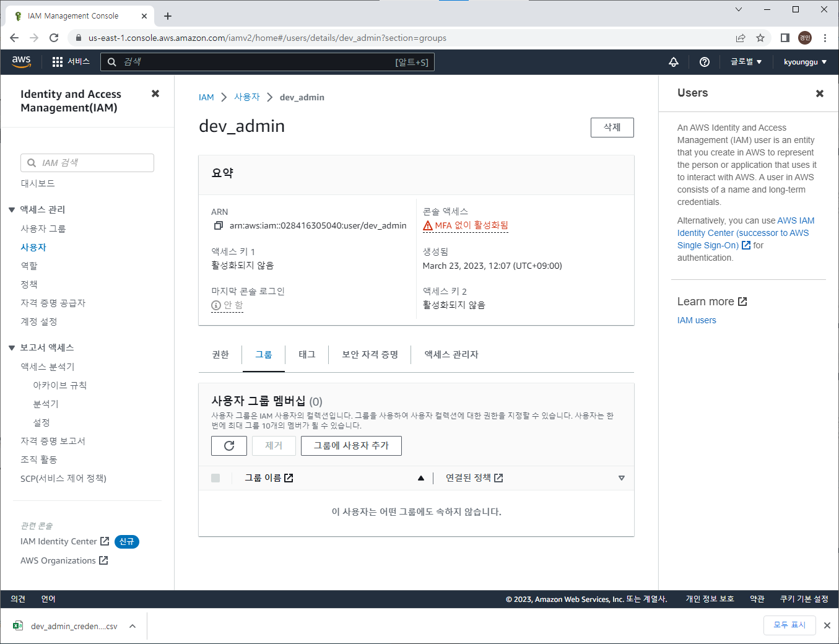Collapse the 액세스 관리 section
Image resolution: width=839 pixels, height=644 pixels.
tap(12, 210)
